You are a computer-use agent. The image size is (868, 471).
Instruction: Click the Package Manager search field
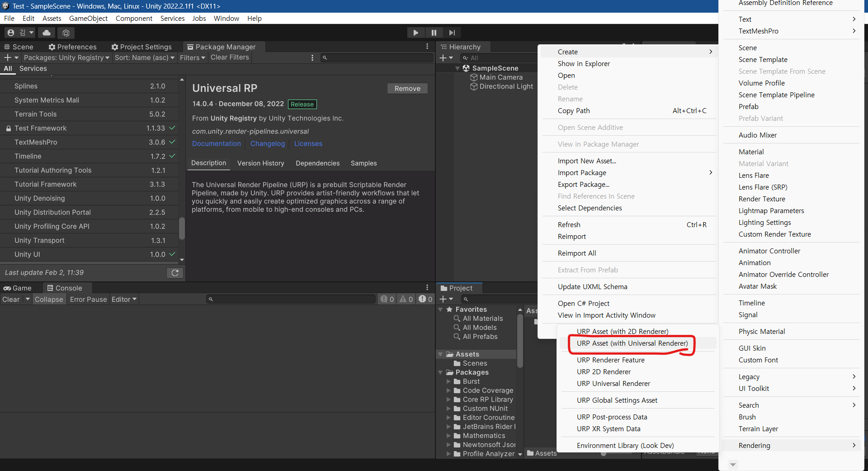pyautogui.click(x=377, y=57)
